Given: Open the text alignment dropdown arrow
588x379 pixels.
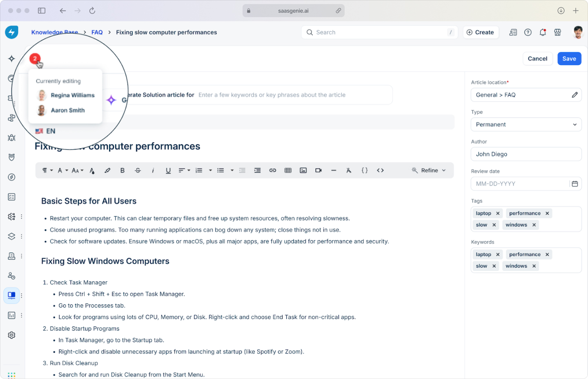Looking at the screenshot, I should coord(188,170).
